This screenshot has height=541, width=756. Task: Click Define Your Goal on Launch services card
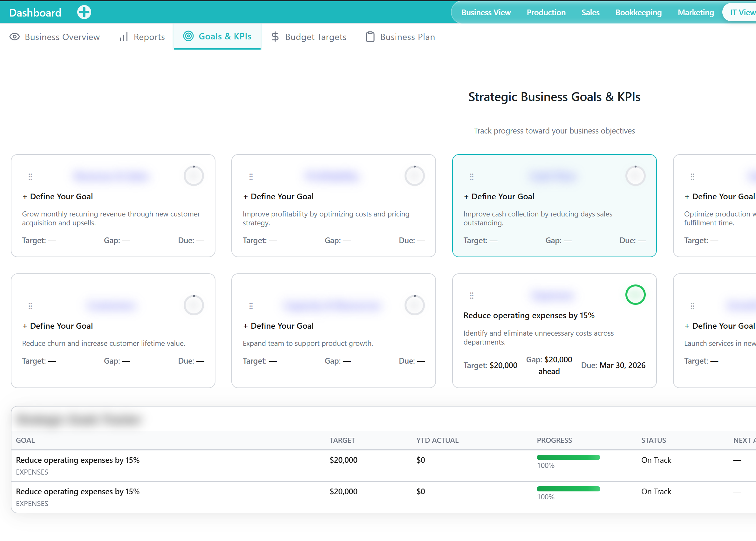coord(720,326)
